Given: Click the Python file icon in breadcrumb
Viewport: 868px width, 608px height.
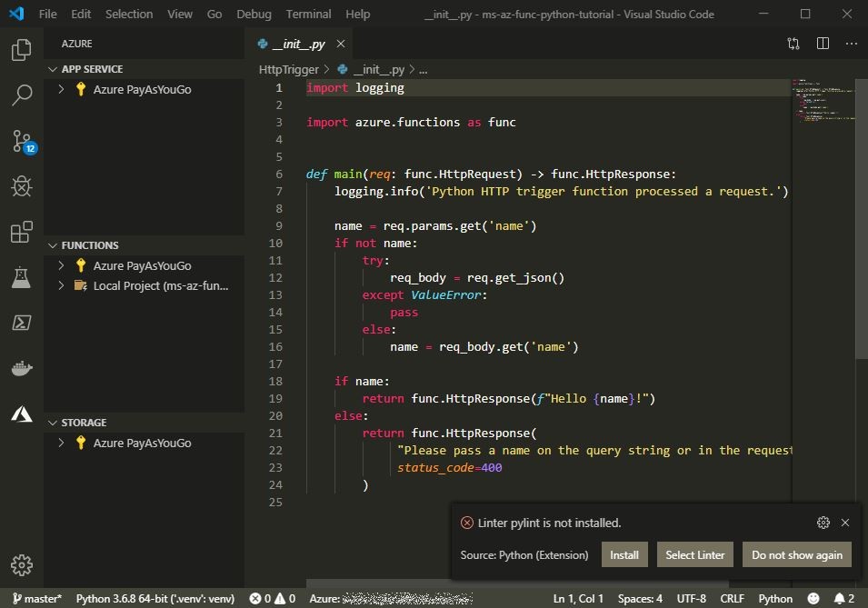Looking at the screenshot, I should pos(343,70).
